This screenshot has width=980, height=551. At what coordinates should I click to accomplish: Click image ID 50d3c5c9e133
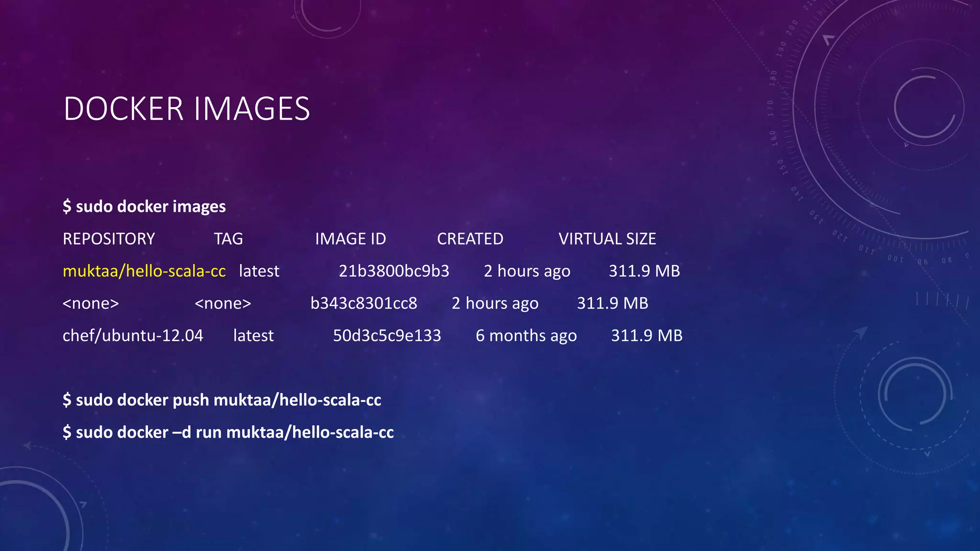tap(387, 336)
